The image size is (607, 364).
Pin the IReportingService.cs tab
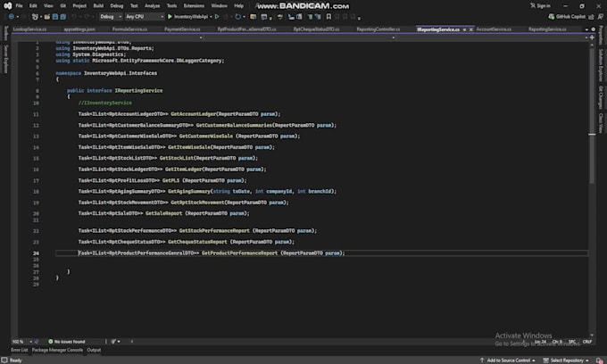pyautogui.click(x=464, y=29)
